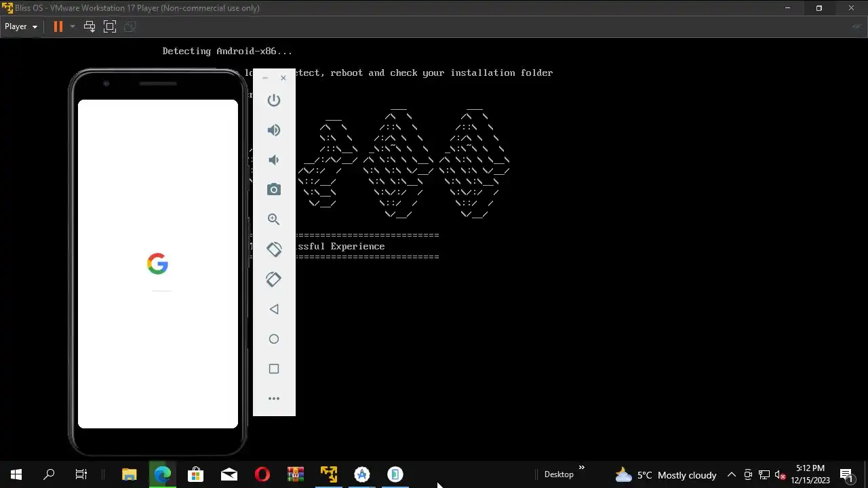Click the Desktop toolbar label on the taskbar

pyautogui.click(x=559, y=474)
